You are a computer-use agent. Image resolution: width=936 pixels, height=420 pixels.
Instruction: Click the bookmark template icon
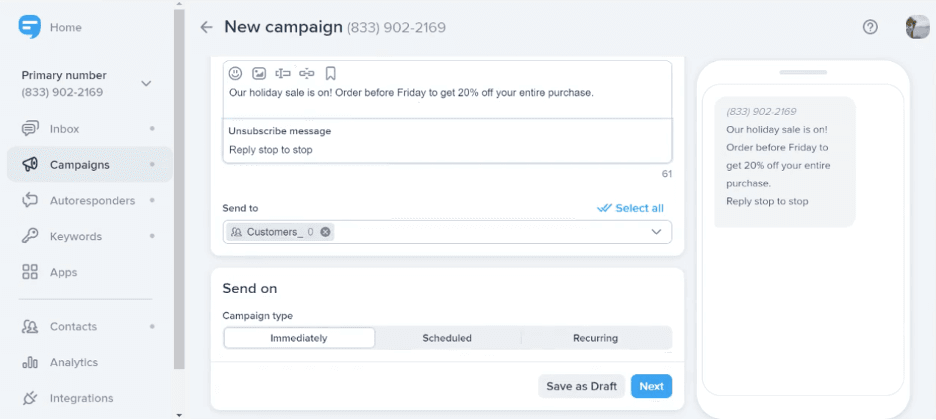point(330,73)
